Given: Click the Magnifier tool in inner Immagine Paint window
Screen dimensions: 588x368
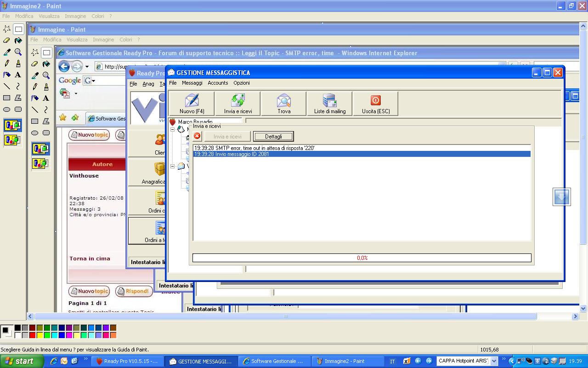Looking at the screenshot, I should 46,75.
